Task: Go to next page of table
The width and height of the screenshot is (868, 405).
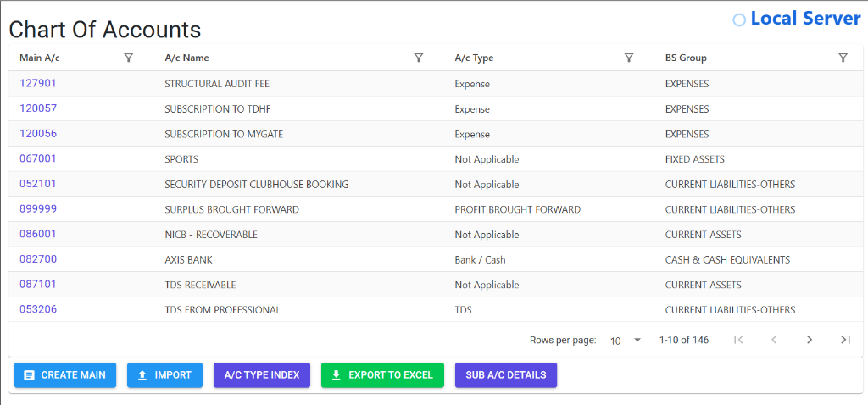Action: coord(810,340)
